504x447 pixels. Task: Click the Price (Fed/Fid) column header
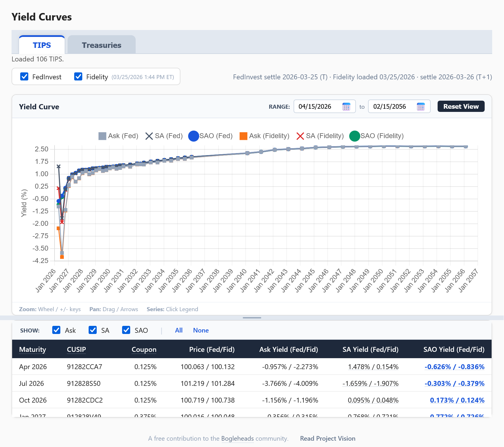pyautogui.click(x=212, y=349)
